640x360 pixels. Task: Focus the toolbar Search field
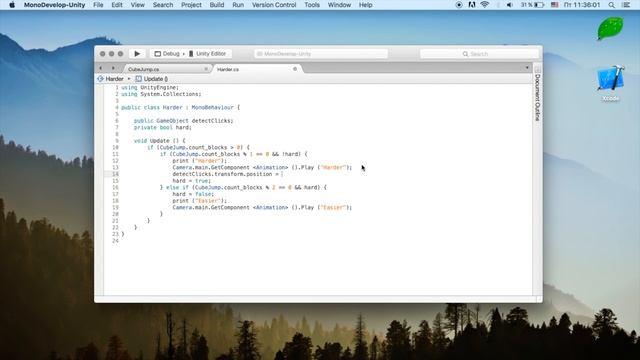point(479,53)
